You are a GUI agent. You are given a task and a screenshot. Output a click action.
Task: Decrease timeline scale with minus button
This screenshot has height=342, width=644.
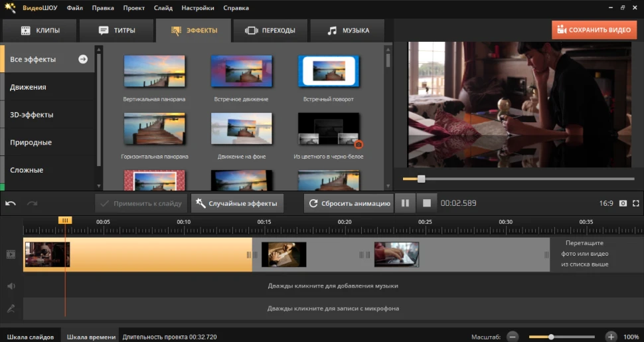click(x=513, y=337)
